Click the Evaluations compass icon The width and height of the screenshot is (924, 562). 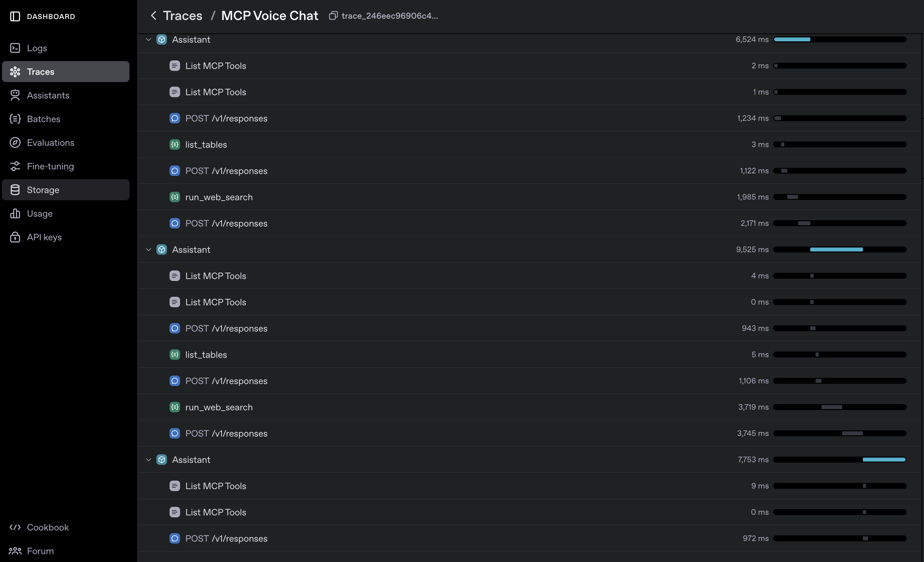tap(15, 142)
